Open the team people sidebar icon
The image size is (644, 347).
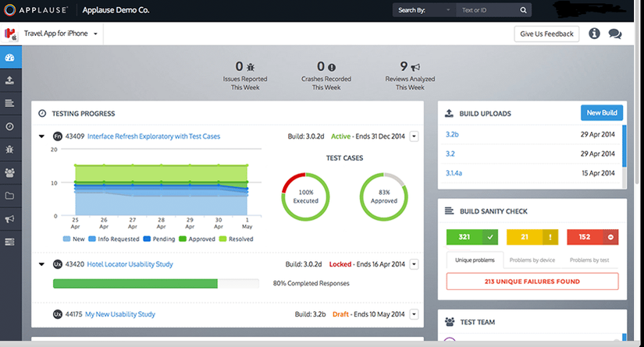tap(10, 172)
